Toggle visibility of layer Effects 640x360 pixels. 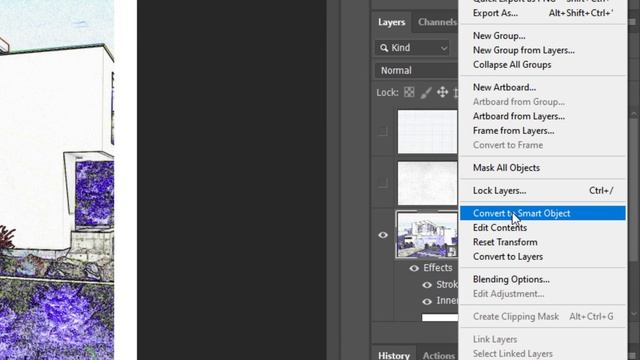[414, 268]
